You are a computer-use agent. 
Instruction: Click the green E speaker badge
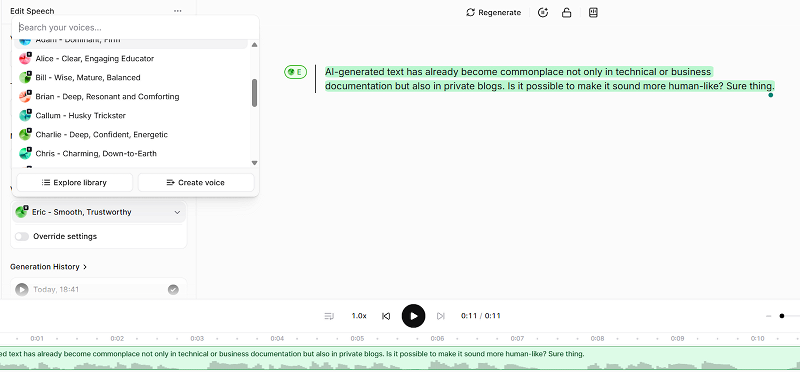coord(295,72)
